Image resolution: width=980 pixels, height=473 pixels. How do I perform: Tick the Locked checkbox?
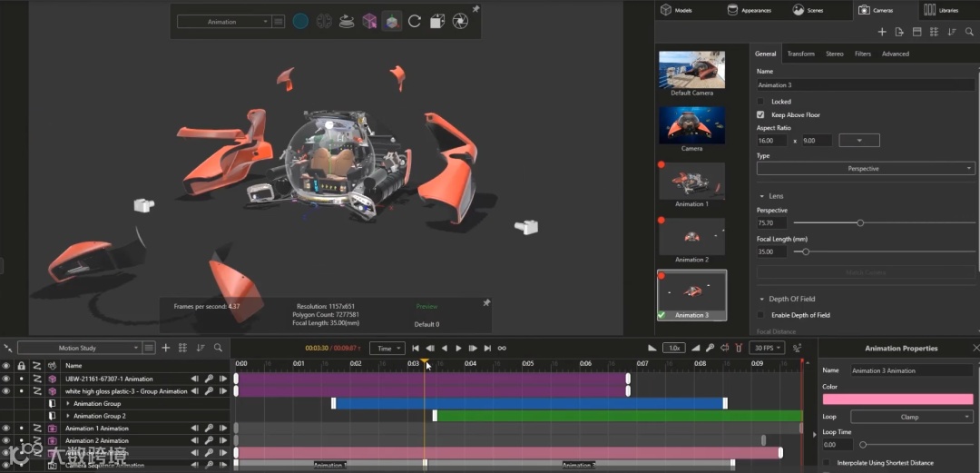(760, 102)
